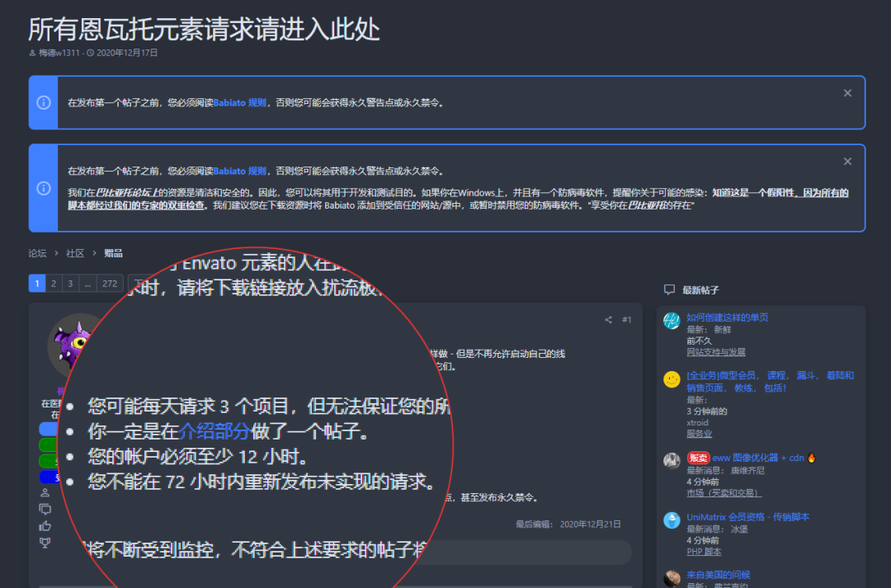The width and height of the screenshot is (891, 588).
Task: Select page 1 in pagination
Action: [37, 284]
